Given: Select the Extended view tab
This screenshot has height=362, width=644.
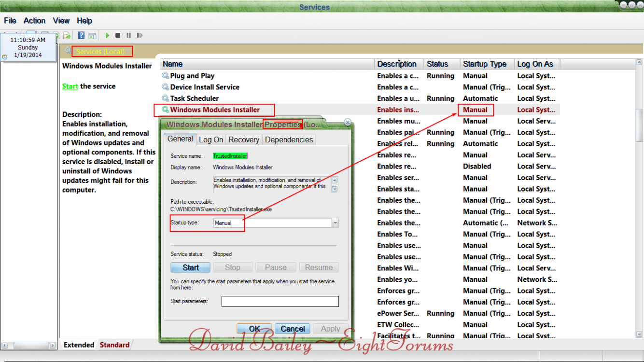Looking at the screenshot, I should point(79,345).
